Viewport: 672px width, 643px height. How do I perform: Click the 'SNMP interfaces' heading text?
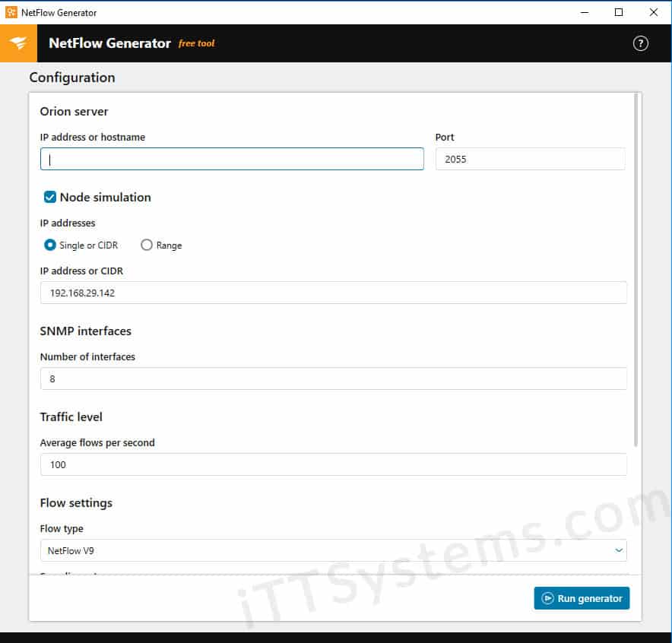(85, 331)
